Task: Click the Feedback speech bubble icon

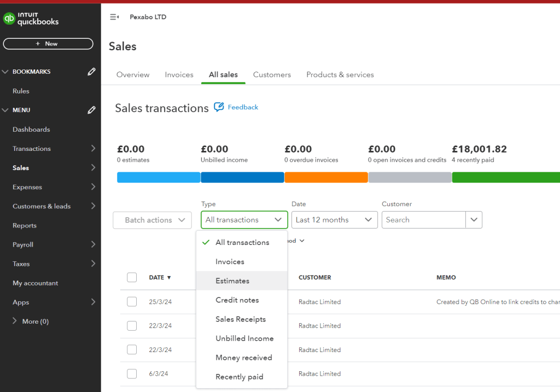Action: 219,107
